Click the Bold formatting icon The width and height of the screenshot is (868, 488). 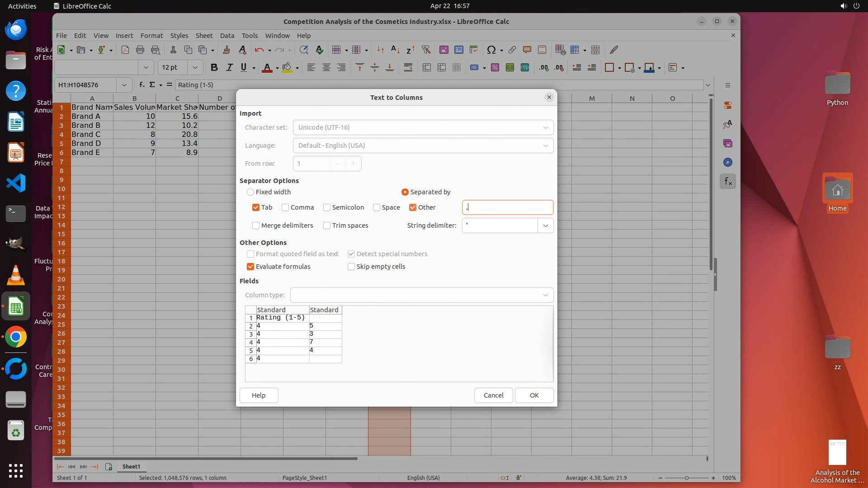(x=214, y=68)
